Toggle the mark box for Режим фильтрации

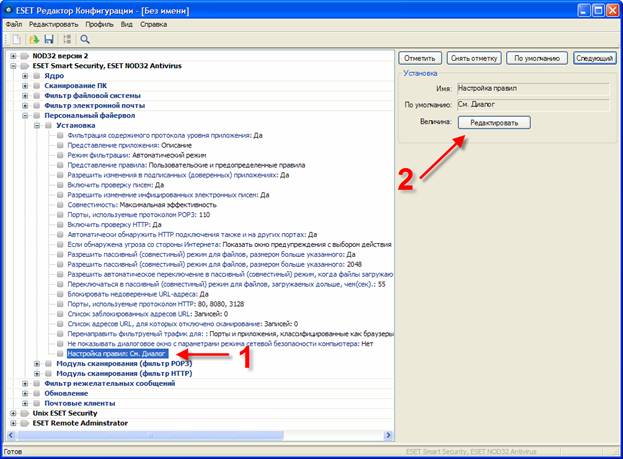pos(60,155)
